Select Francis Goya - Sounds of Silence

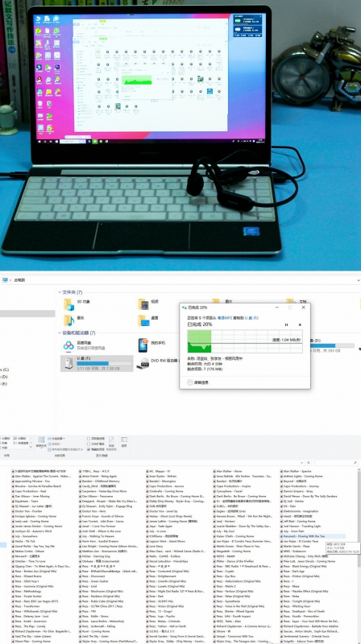103,516
